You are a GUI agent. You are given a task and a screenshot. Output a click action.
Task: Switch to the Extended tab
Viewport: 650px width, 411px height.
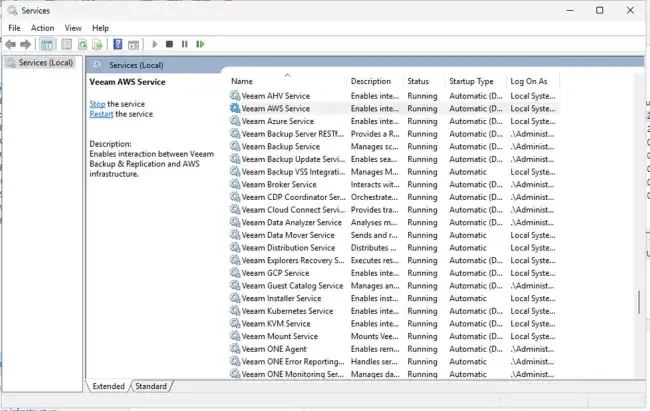108,386
